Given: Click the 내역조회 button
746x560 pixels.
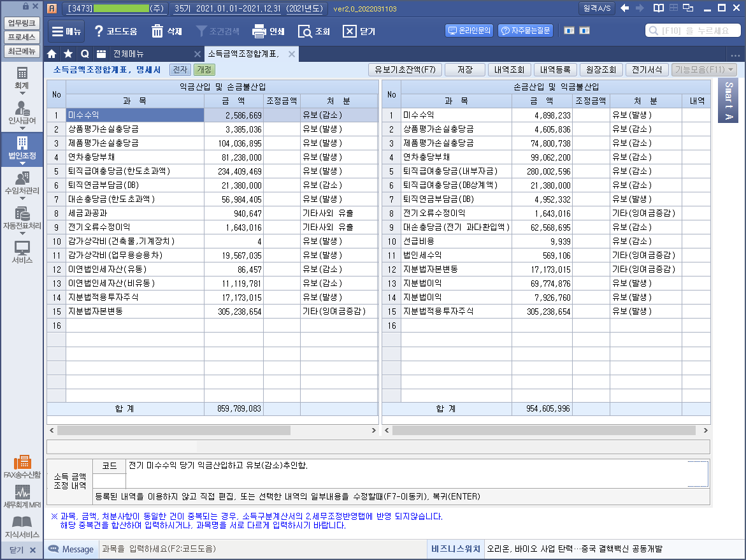Looking at the screenshot, I should click(x=509, y=69).
